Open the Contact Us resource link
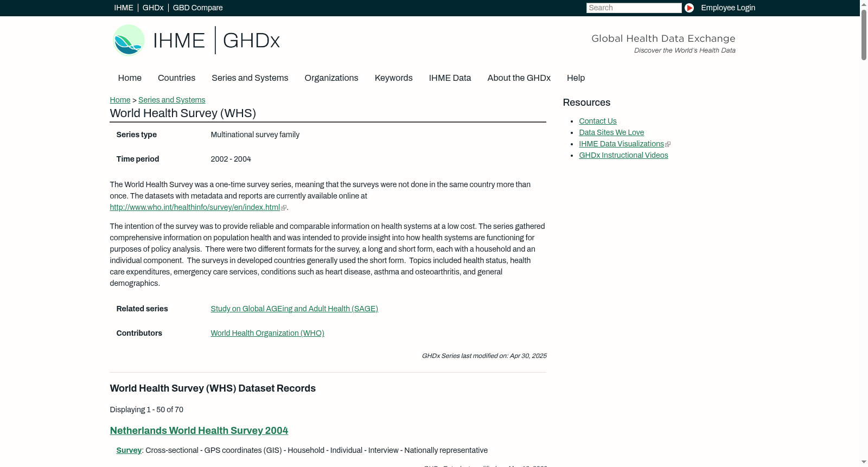 598,121
